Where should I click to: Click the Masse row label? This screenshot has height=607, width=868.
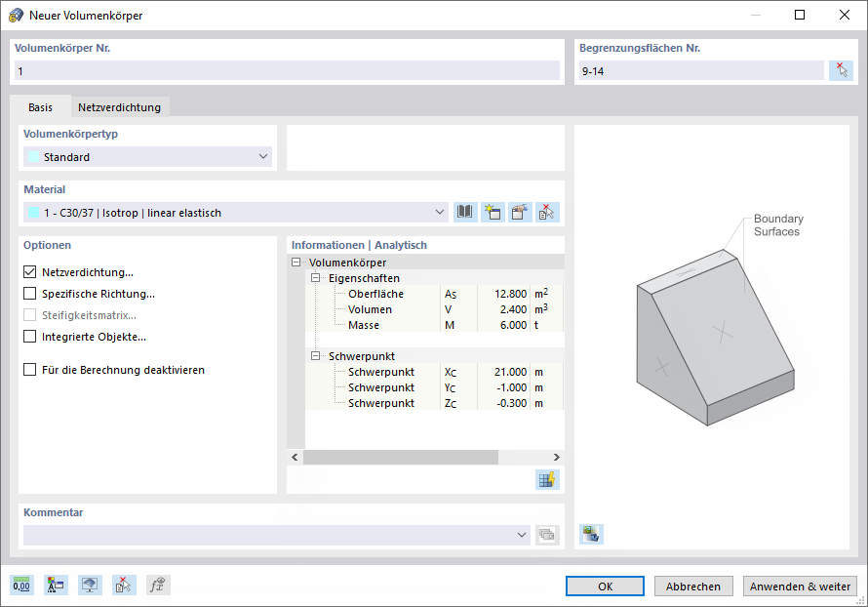364,325
